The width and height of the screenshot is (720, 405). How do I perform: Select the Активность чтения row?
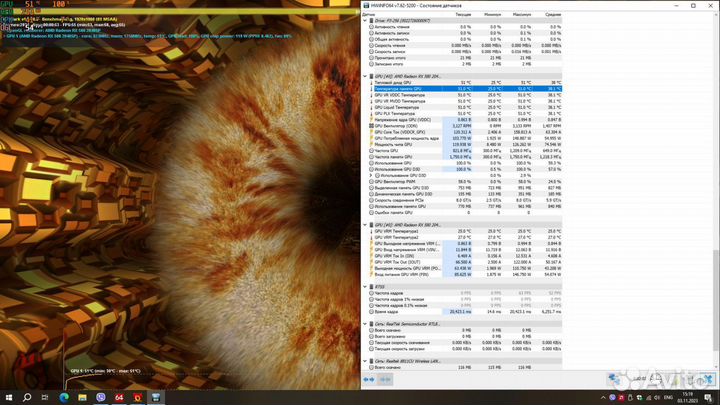465,27
